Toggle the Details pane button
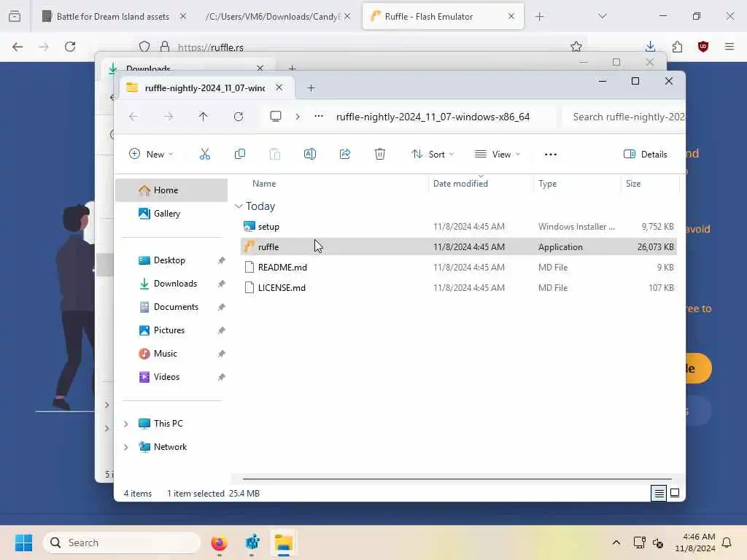747x560 pixels. (x=645, y=155)
